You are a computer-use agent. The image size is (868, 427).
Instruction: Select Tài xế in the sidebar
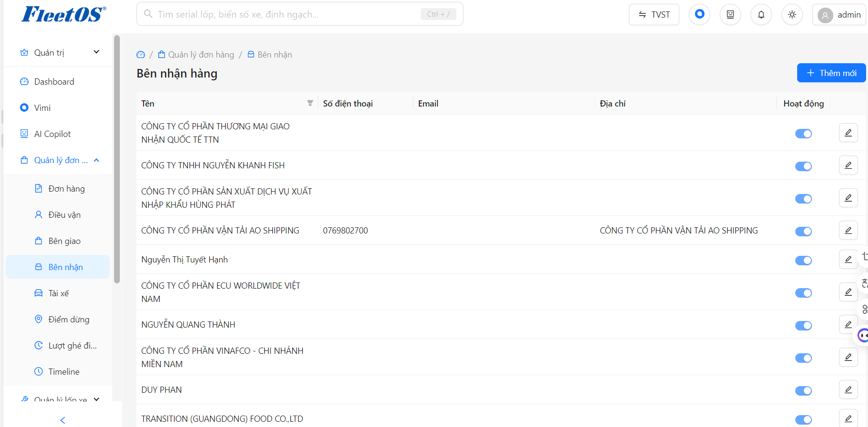click(58, 293)
